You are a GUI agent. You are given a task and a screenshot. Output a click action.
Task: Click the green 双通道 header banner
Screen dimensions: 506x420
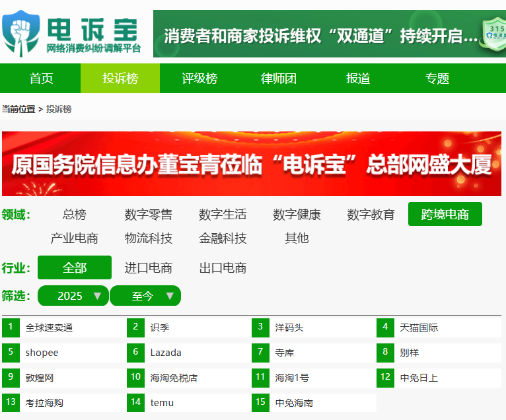(x=330, y=34)
